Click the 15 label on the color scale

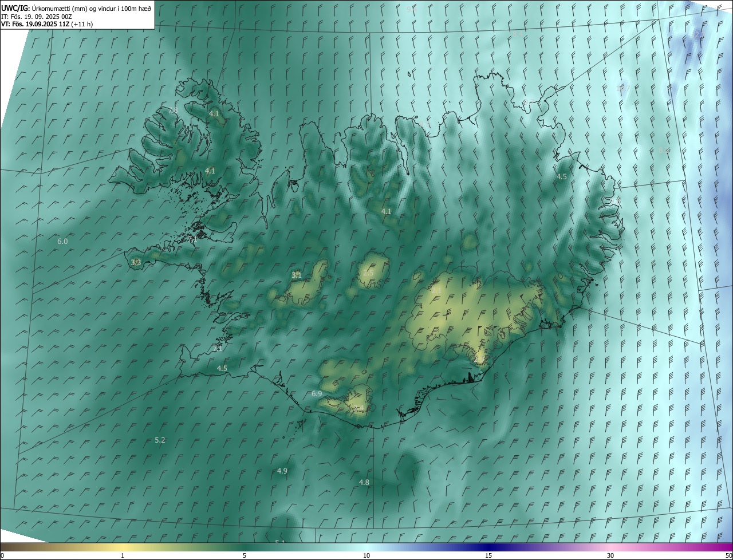[x=488, y=556]
